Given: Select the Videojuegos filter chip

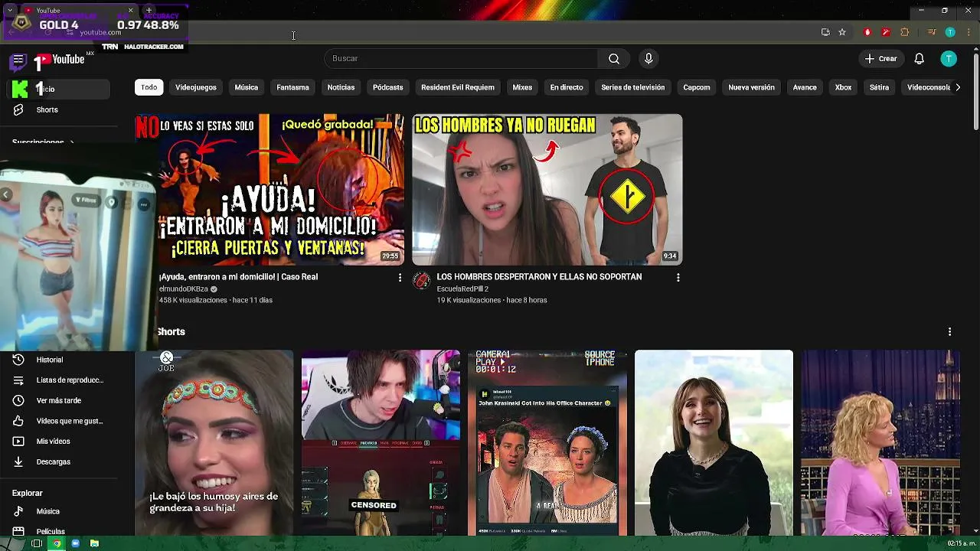Looking at the screenshot, I should 196,87.
